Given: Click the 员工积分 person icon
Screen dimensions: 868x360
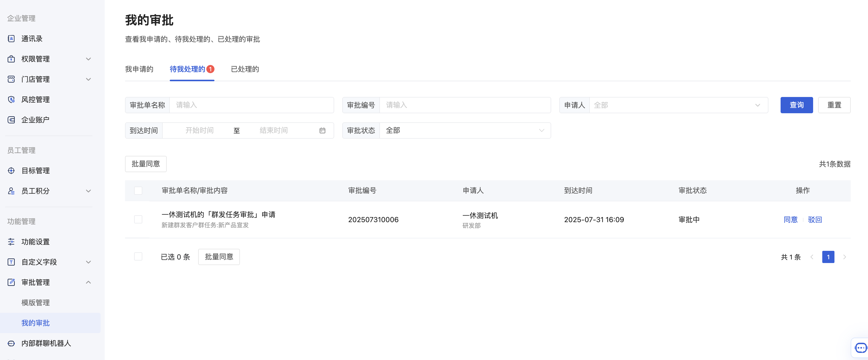Looking at the screenshot, I should point(11,191).
